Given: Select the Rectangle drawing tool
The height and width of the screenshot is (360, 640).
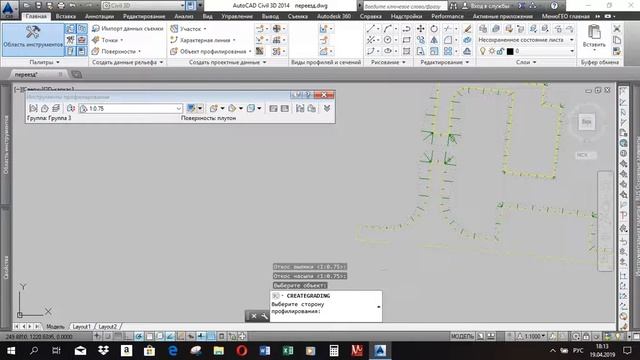Looking at the screenshot, I should tap(407, 40).
